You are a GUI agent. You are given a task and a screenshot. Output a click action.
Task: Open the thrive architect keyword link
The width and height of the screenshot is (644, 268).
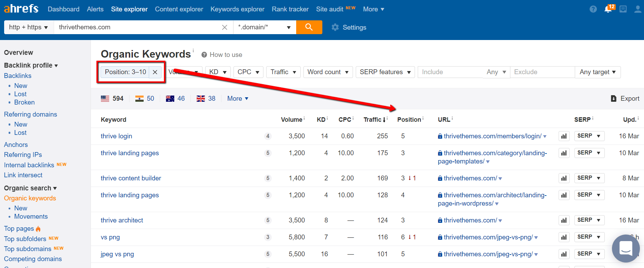pyautogui.click(x=122, y=220)
